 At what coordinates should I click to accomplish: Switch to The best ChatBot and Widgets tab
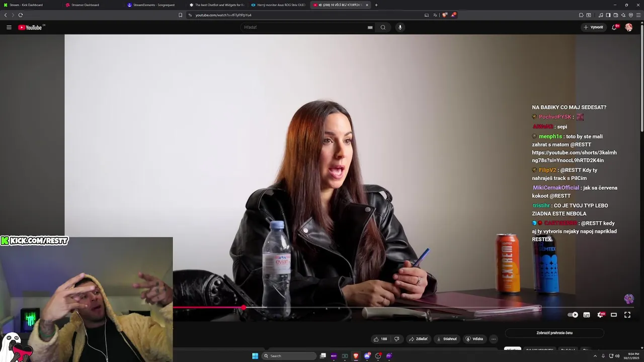tap(217, 5)
